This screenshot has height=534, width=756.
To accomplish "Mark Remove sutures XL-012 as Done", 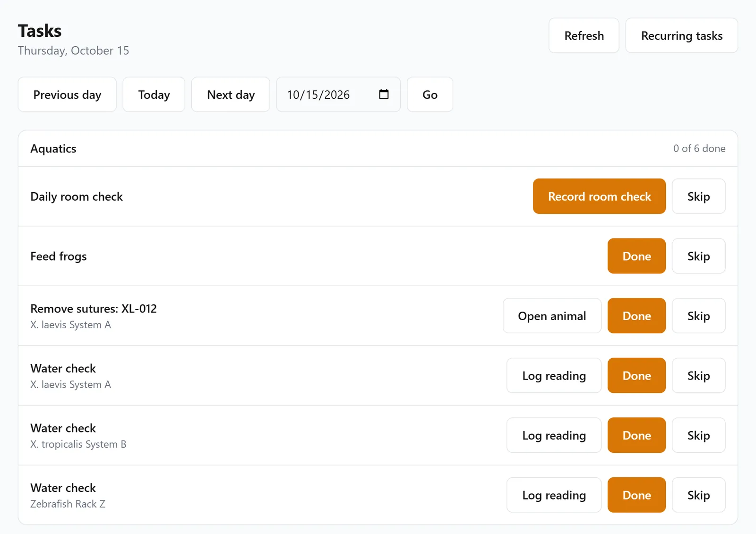I will (636, 316).
